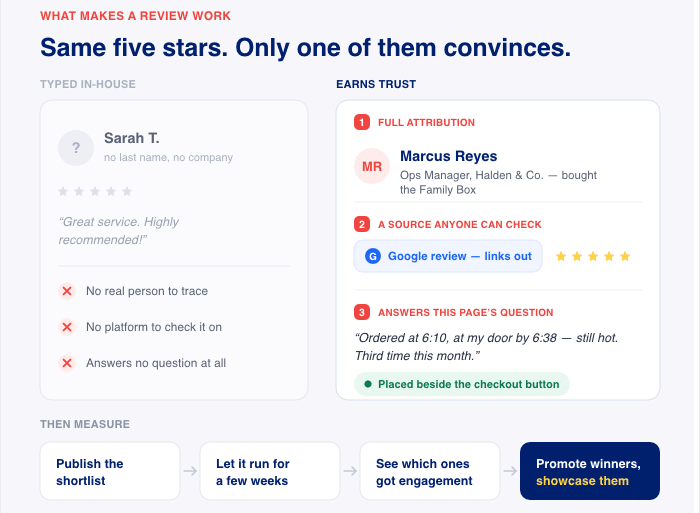Click the question mark avatar beside Sarah T.
This screenshot has height=513, width=700.
(76, 148)
